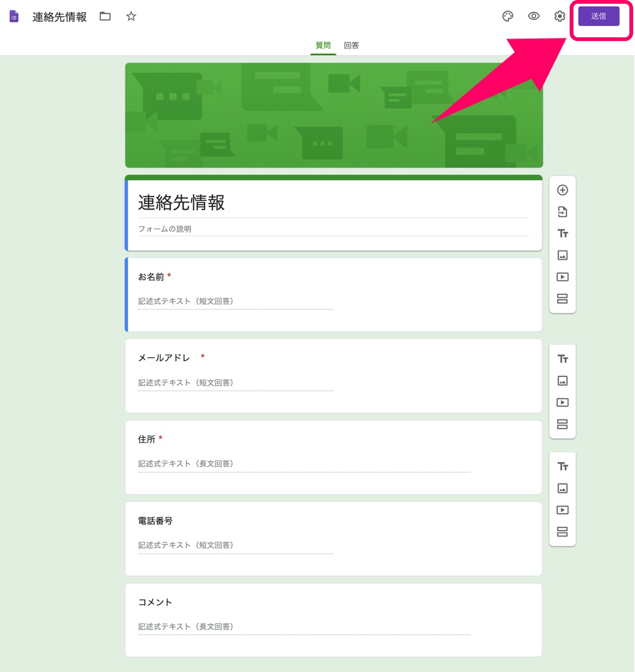This screenshot has height=672, width=635.
Task: Add title and description from top toolbar
Action: tap(563, 233)
